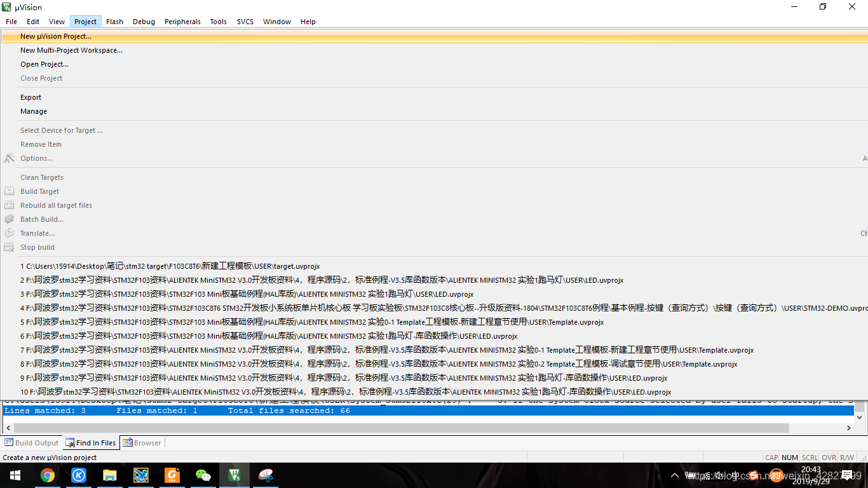
Task: Open the View menu
Action: point(57,22)
